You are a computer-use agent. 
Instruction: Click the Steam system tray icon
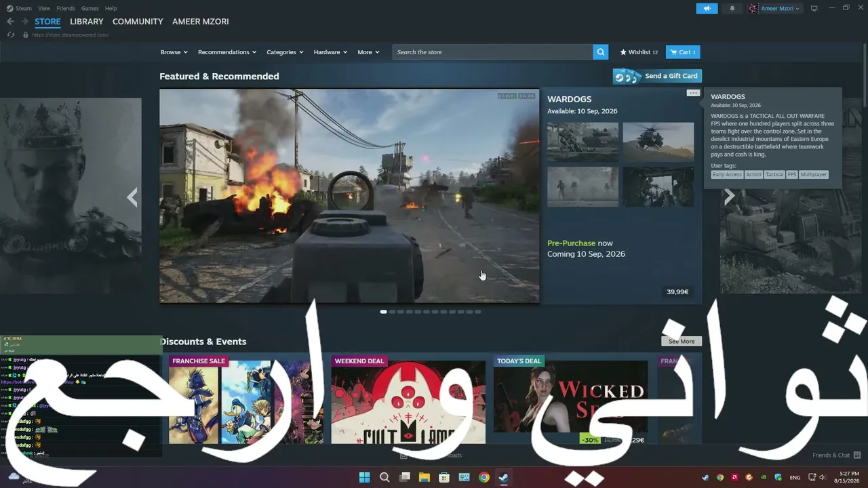[x=705, y=477]
